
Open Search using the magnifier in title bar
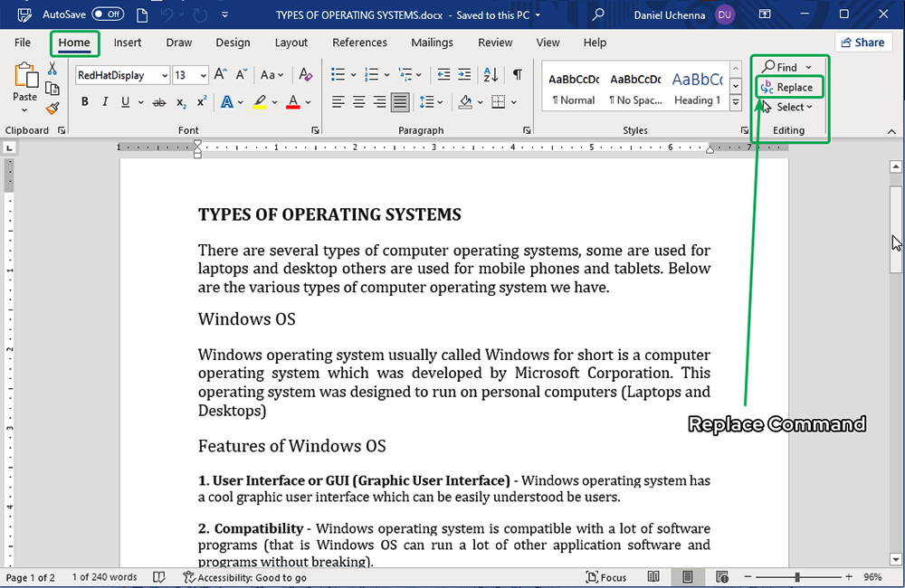[598, 14]
